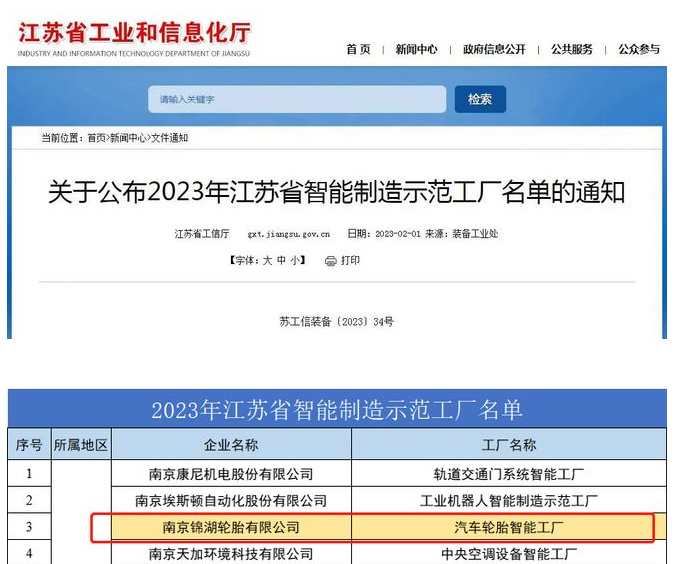Click the printer icon
Image resolution: width=676 pixels, height=564 pixels.
[331, 261]
